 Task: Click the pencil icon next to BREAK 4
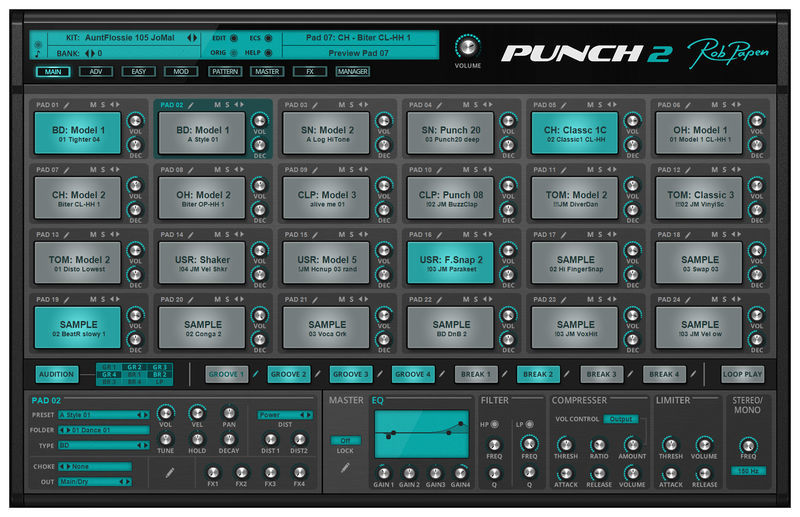(693, 374)
